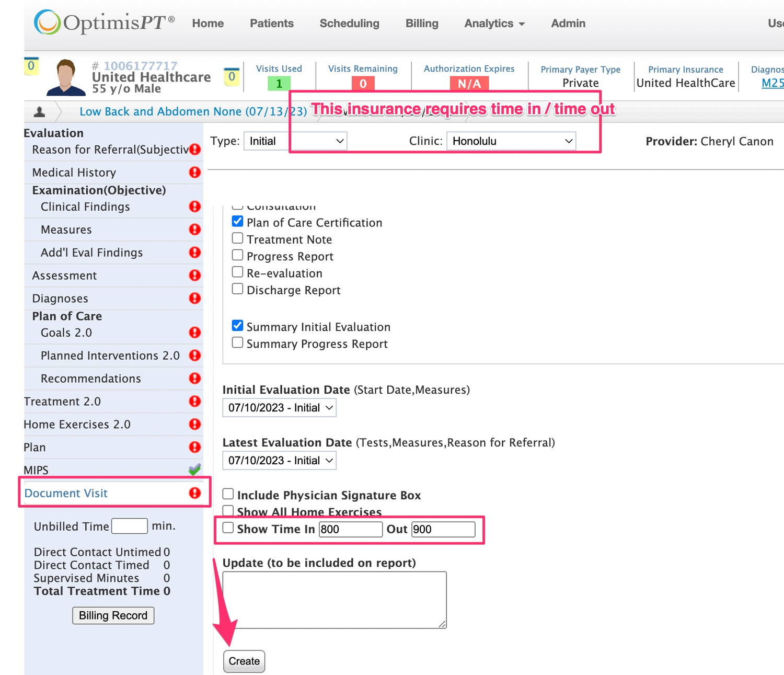The width and height of the screenshot is (784, 675).
Task: Expand the Initial Evaluation Date dropdown
Action: [x=279, y=408]
